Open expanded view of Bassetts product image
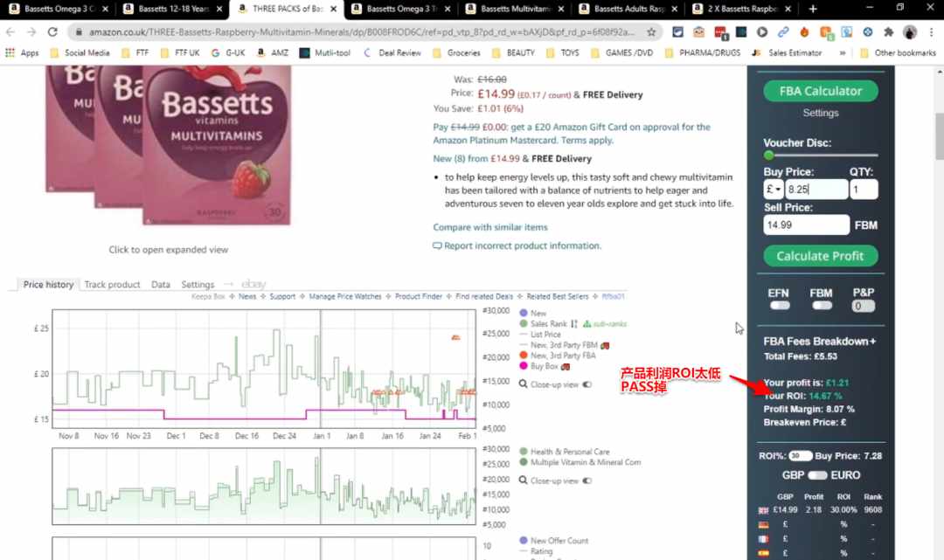Viewport: 944px width, 560px height. click(168, 250)
